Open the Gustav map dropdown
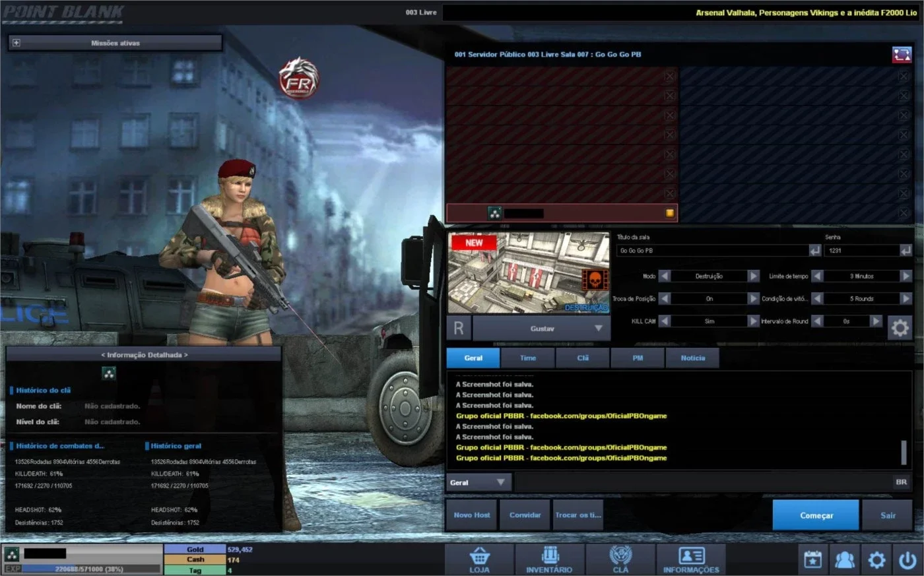The height and width of the screenshot is (576, 924). pyautogui.click(x=542, y=329)
